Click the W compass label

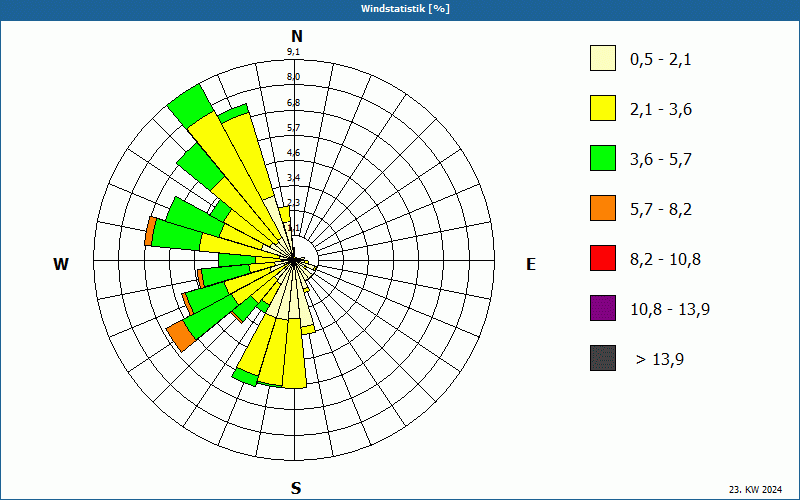tap(61, 264)
